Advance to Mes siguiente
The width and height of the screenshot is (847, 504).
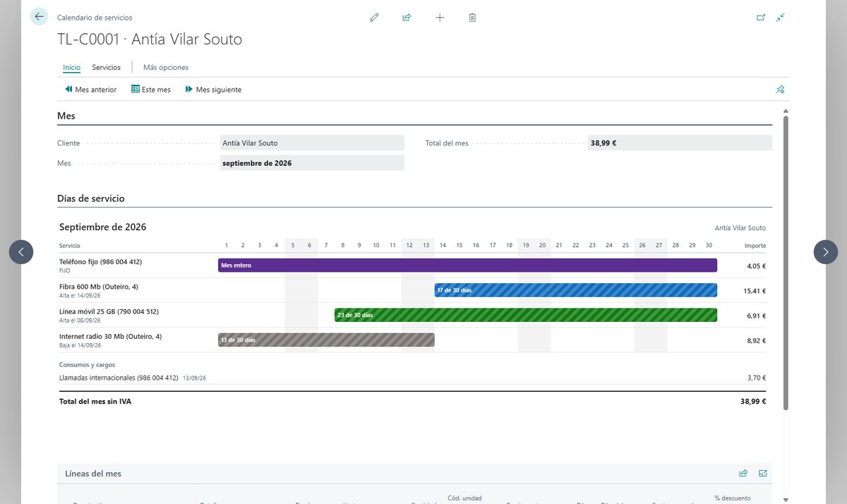click(213, 90)
